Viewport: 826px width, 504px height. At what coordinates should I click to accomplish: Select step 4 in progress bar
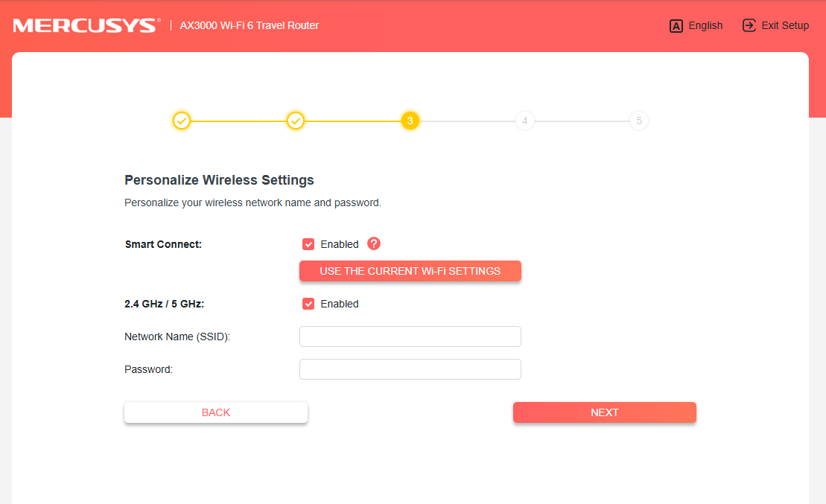524,121
